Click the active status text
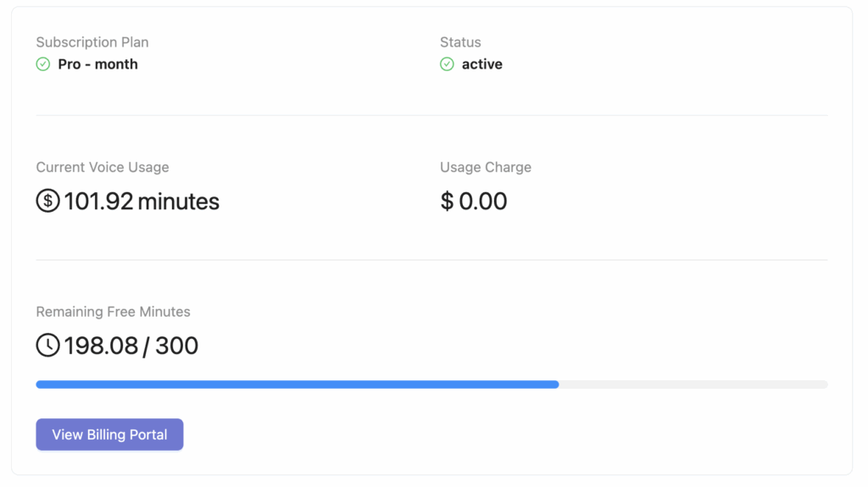Image resolution: width=868 pixels, height=487 pixels. (482, 64)
